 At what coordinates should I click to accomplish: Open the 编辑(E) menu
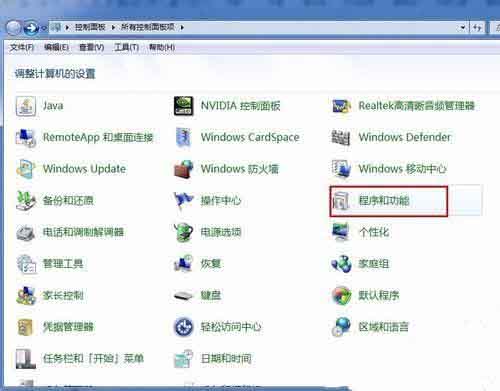tap(56, 47)
